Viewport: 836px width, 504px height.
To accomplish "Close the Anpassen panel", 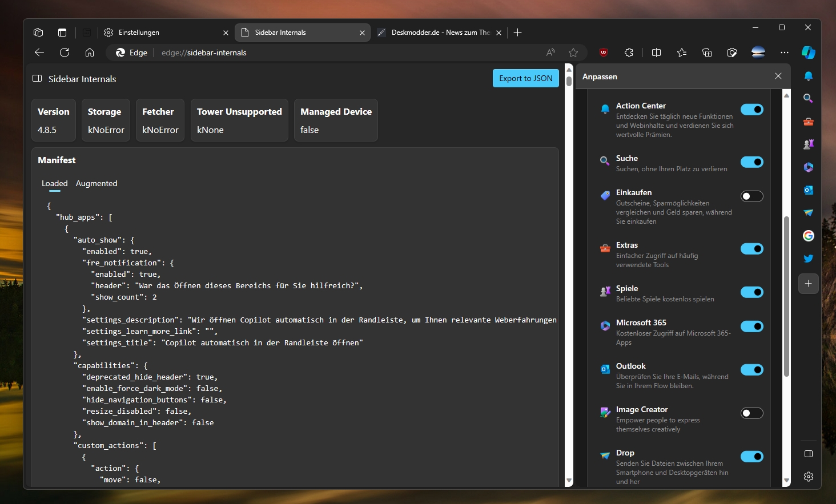I will [778, 76].
